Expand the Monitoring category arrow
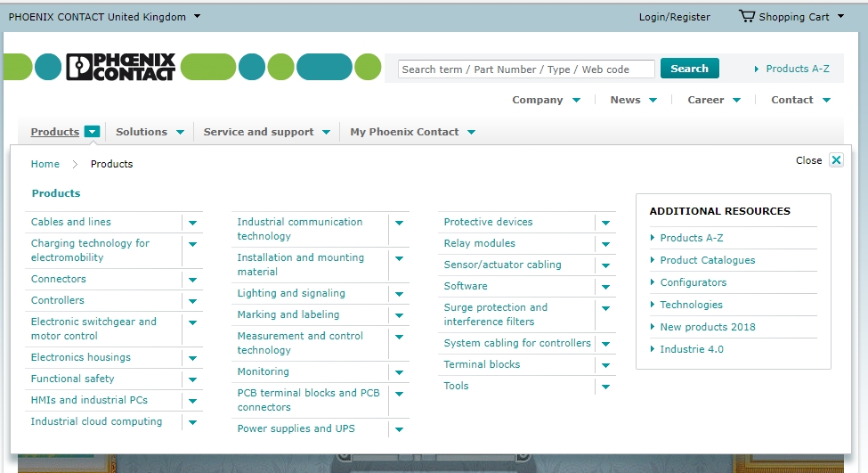Viewport: 868px width, 473px height. [399, 372]
